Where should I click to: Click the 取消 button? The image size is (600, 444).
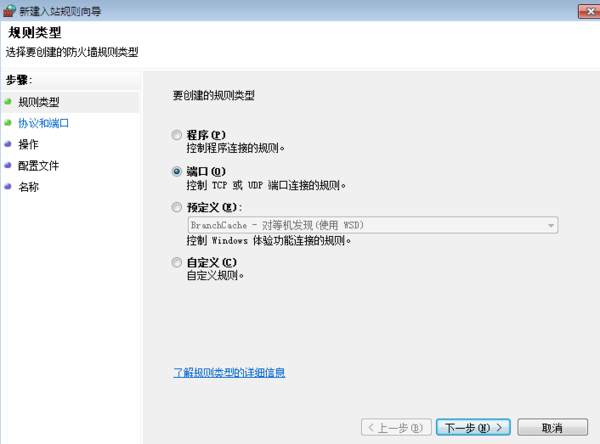(x=552, y=427)
